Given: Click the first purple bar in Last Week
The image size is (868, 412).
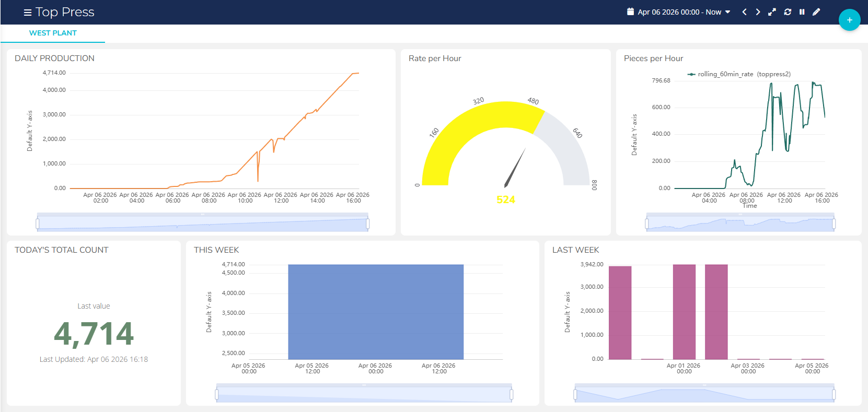Looking at the screenshot, I should pos(620,312).
